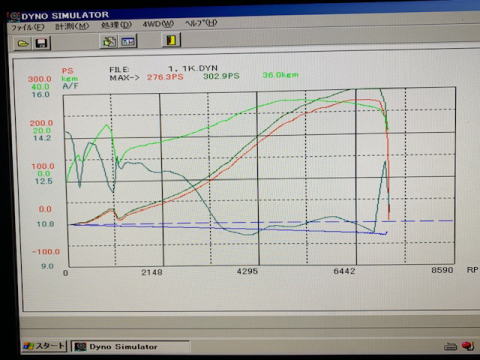Click the スタート start button

pos(44,346)
